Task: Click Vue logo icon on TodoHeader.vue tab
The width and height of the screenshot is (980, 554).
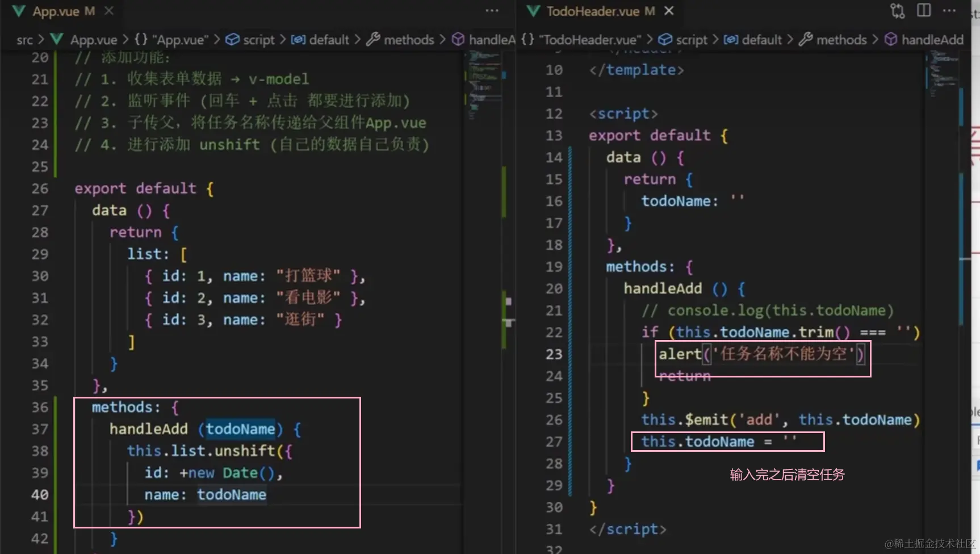Action: pyautogui.click(x=533, y=11)
